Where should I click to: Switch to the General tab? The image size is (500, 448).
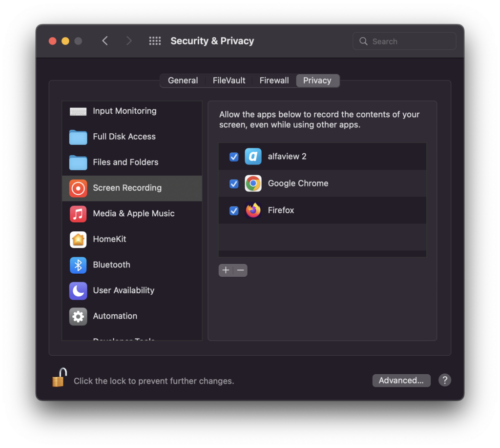pyautogui.click(x=183, y=81)
